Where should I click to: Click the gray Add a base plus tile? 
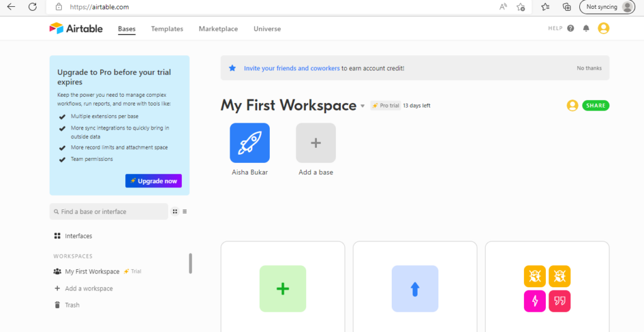(316, 143)
